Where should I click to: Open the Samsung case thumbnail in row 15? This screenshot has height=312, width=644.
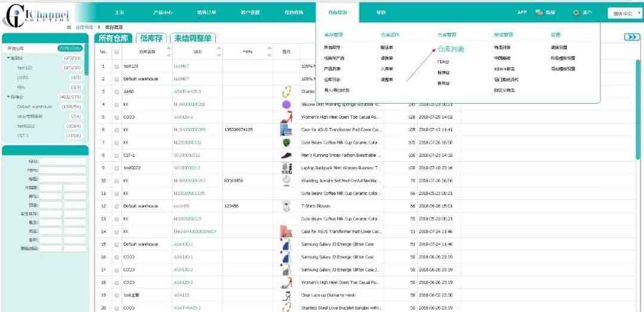pyautogui.click(x=286, y=244)
